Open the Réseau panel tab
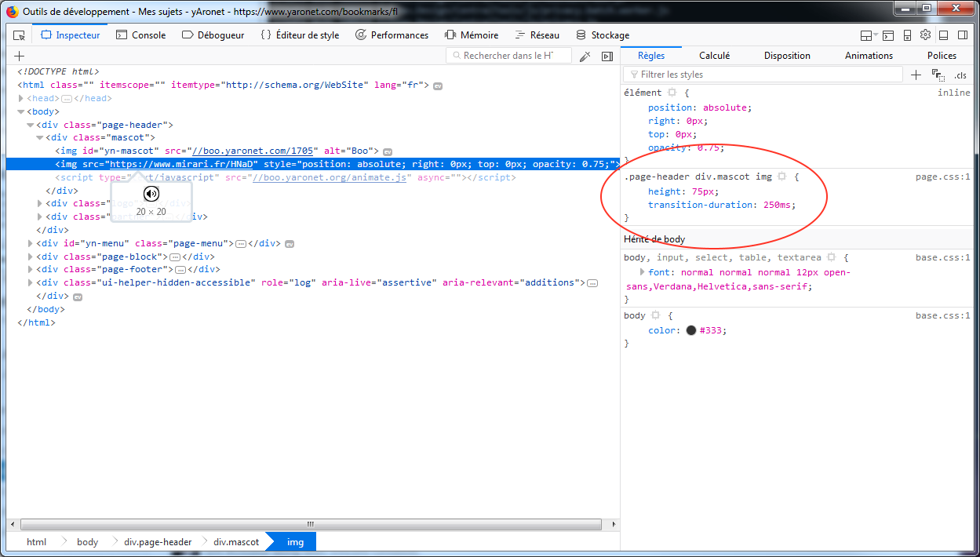The height and width of the screenshot is (557, 980). (537, 35)
